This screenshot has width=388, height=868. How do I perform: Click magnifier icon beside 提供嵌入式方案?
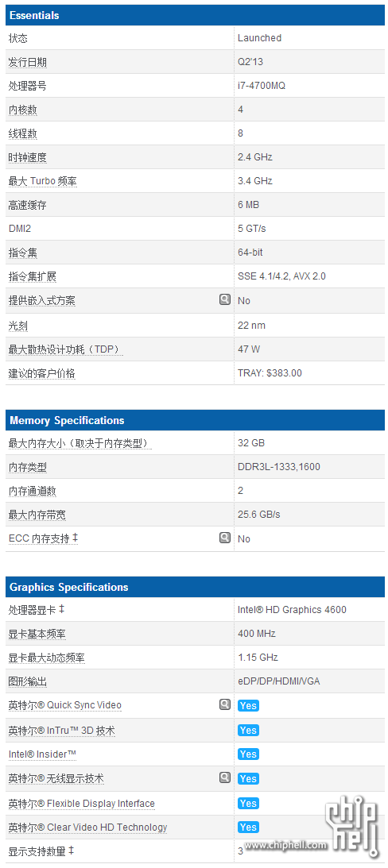point(224,299)
